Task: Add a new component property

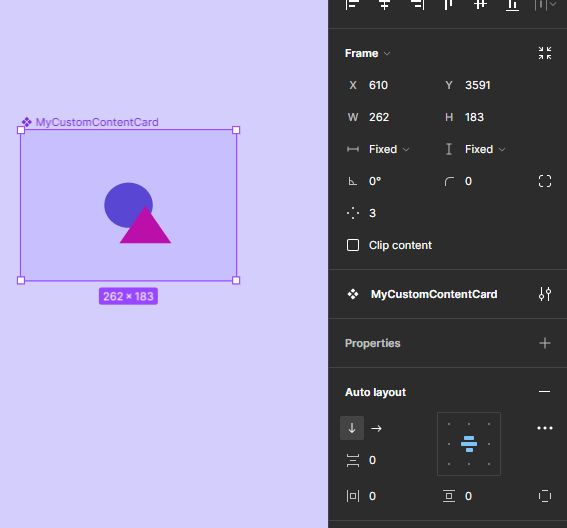Action: (545, 343)
